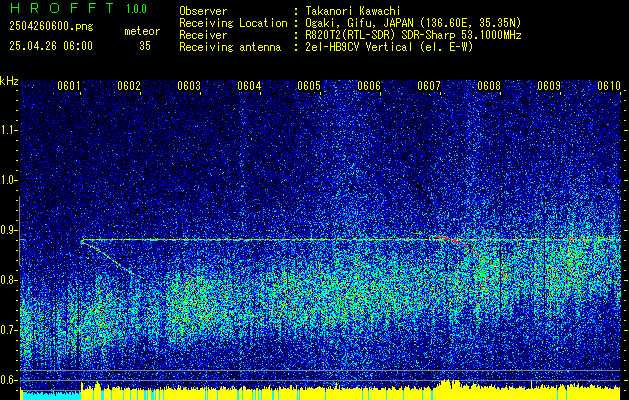Image resolution: width=629 pixels, height=400 pixels.
Task: Click the 1.0 kHz axis label
Action: point(9,180)
